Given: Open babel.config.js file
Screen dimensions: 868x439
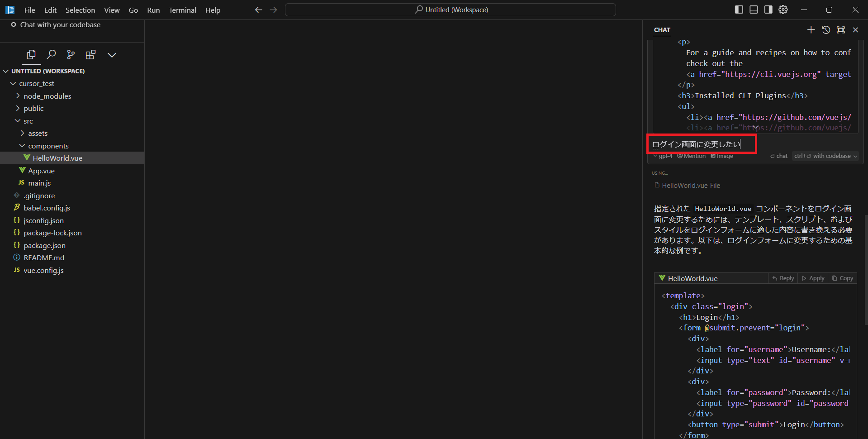Looking at the screenshot, I should (72, 208).
